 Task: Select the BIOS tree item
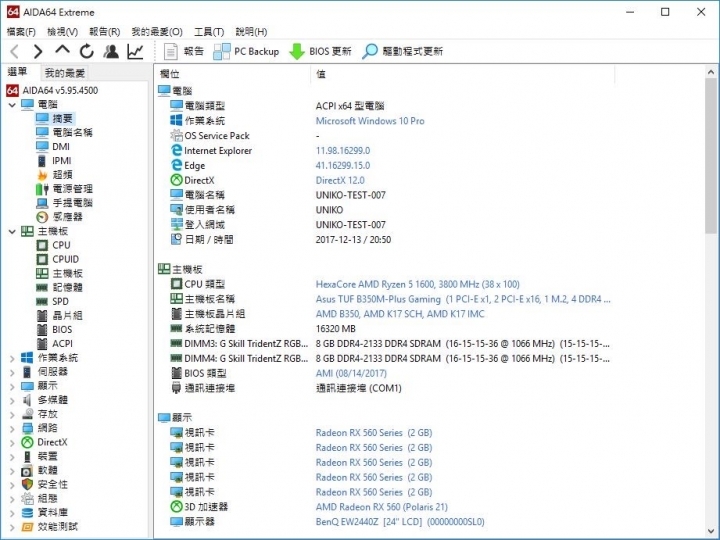click(x=54, y=330)
